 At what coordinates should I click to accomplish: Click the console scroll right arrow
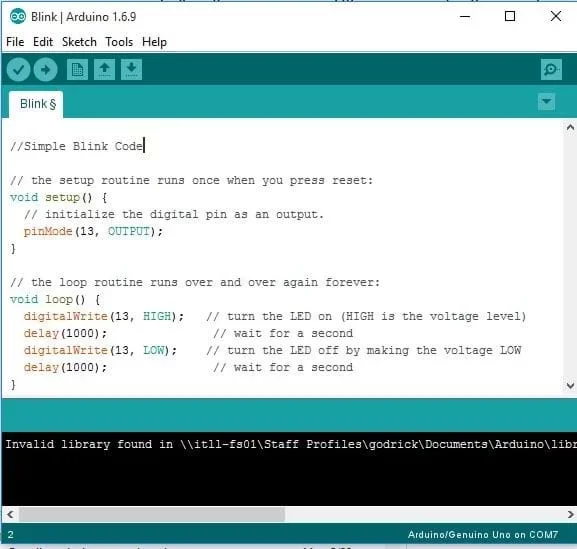[x=570, y=514]
